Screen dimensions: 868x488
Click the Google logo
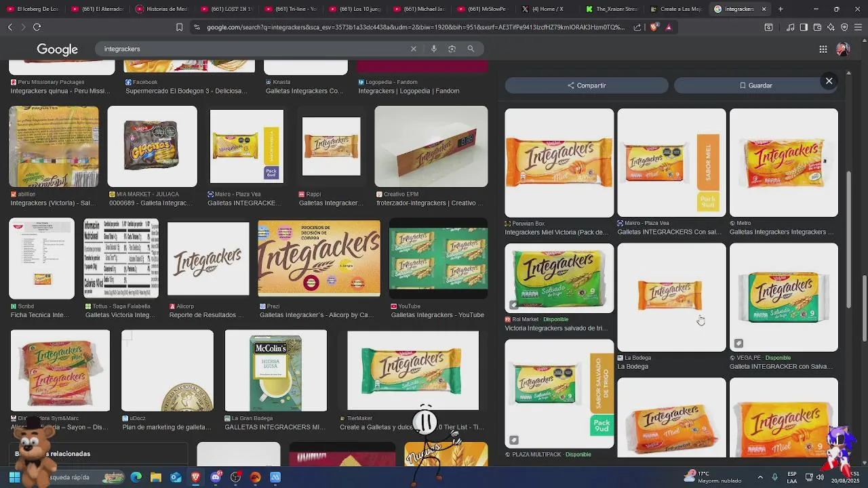pos(57,49)
